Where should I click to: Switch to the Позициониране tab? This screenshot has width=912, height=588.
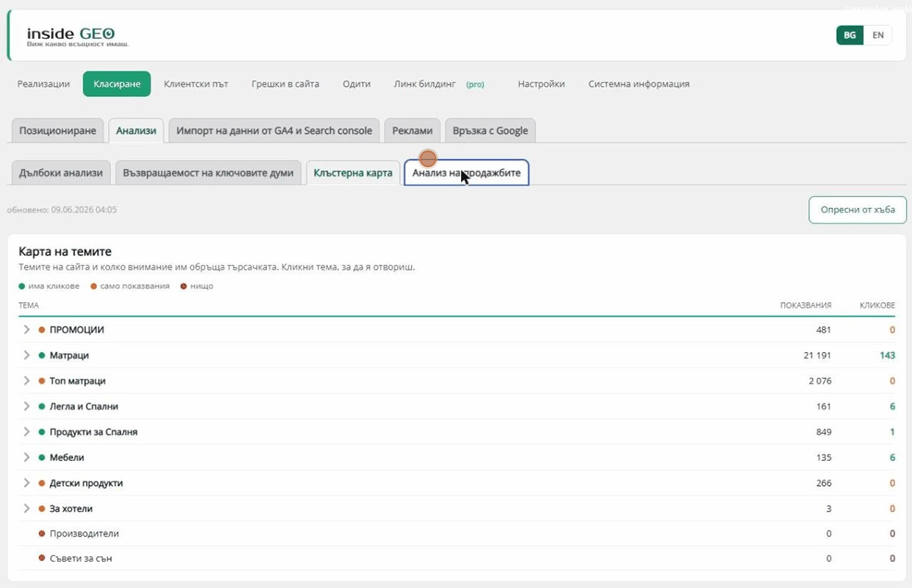click(57, 130)
